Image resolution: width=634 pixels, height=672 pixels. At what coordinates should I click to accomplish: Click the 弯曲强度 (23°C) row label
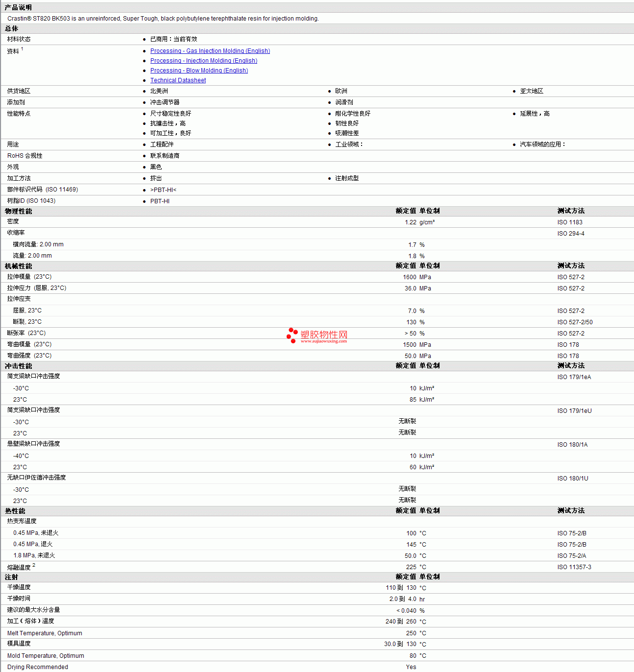29,356
